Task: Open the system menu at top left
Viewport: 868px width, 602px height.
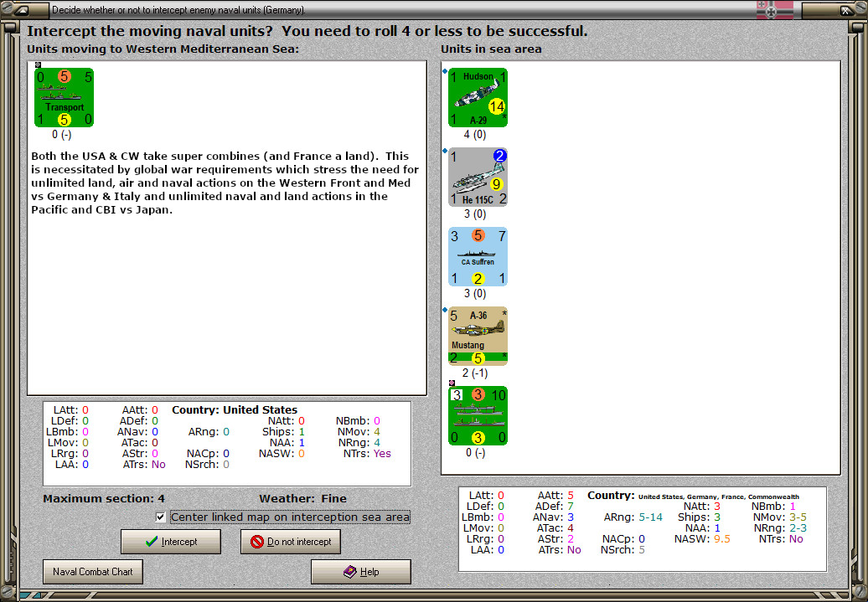Action: (x=20, y=9)
